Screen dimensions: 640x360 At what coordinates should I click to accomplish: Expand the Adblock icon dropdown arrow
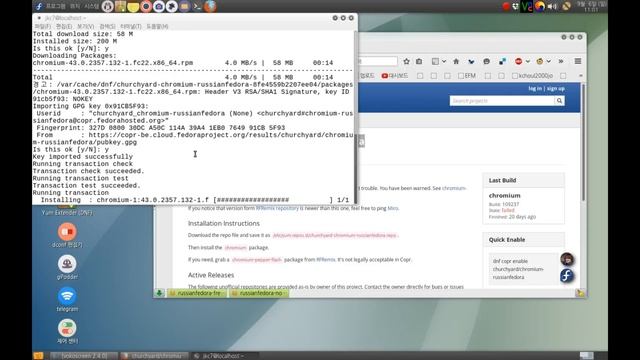pos(527,61)
